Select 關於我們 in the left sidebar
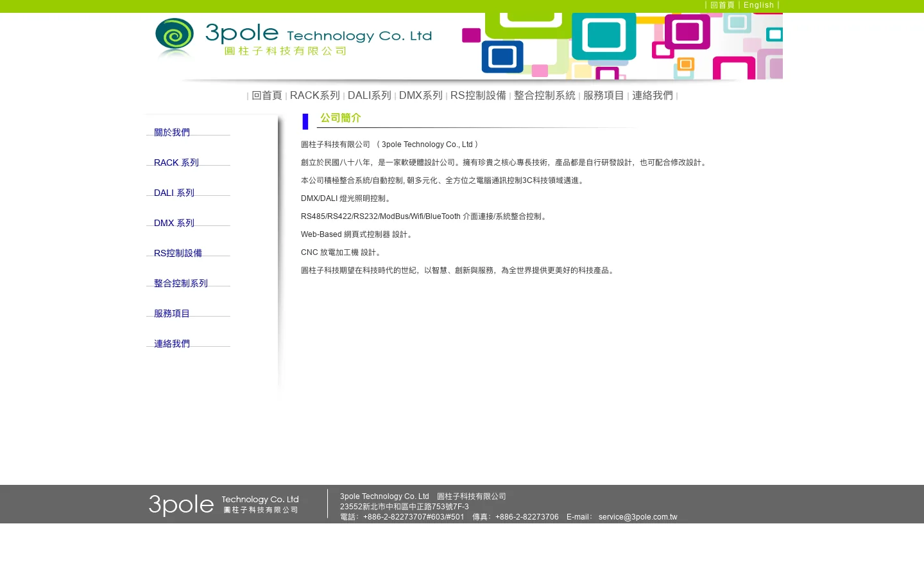Screen dimensions: 924x578 [x=172, y=132]
